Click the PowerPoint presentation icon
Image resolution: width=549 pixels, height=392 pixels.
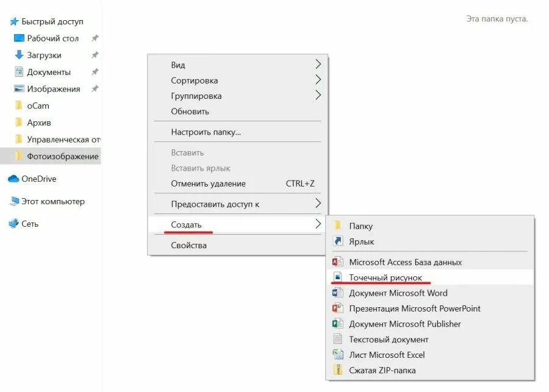point(337,308)
